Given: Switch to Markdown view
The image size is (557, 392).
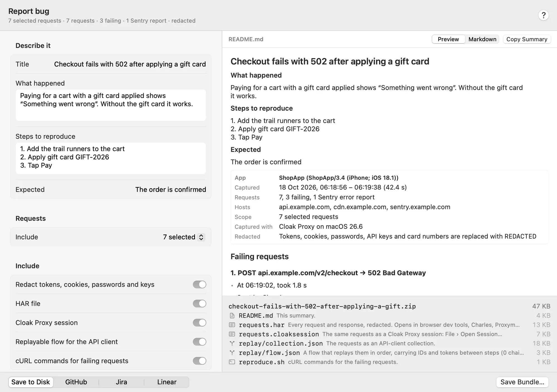Looking at the screenshot, I should (482, 39).
